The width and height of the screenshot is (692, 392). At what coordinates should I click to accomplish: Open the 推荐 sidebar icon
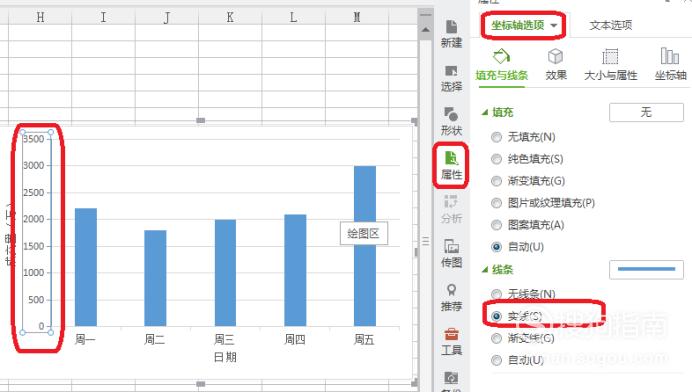(x=451, y=297)
